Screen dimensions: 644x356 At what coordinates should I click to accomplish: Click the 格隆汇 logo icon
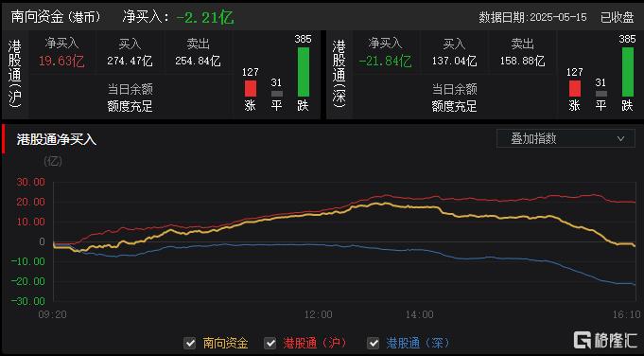pos(582,340)
